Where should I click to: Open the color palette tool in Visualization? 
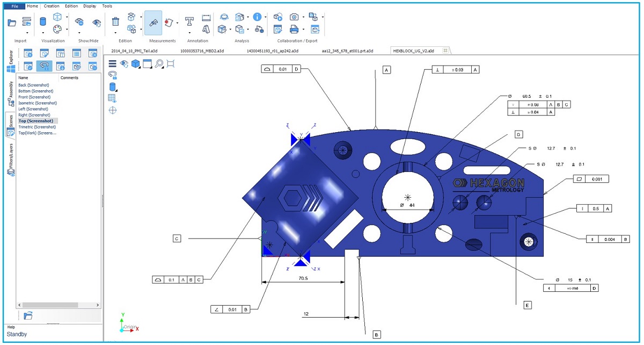pyautogui.click(x=57, y=28)
